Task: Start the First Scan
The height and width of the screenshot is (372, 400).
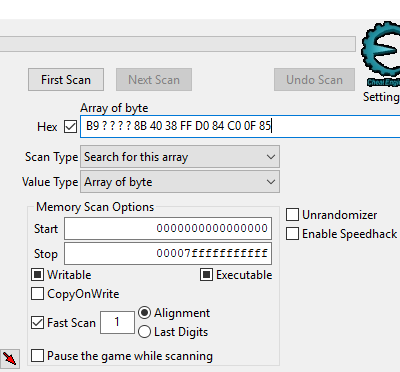Action: coord(66,80)
